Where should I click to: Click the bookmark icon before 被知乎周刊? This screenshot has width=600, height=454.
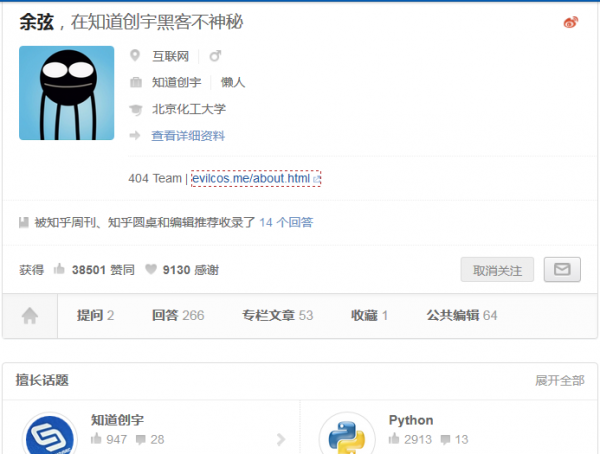point(24,222)
